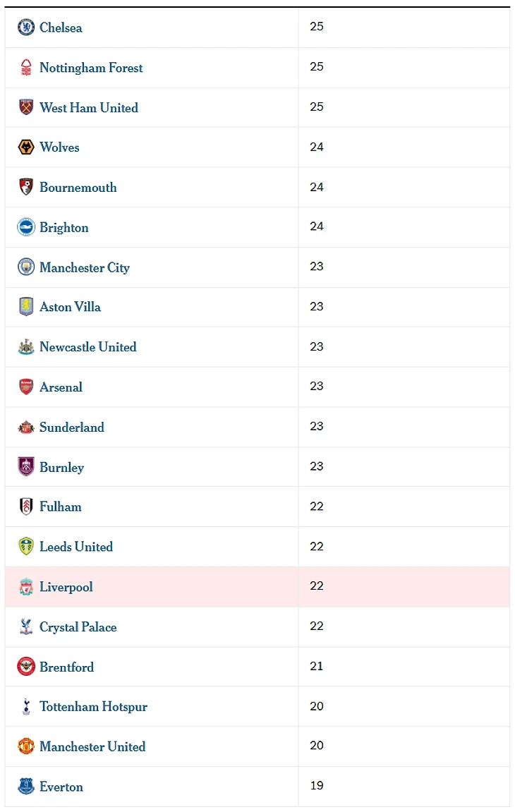Click the Manchester City crest icon
Screen dimensions: 515x812
26,267
